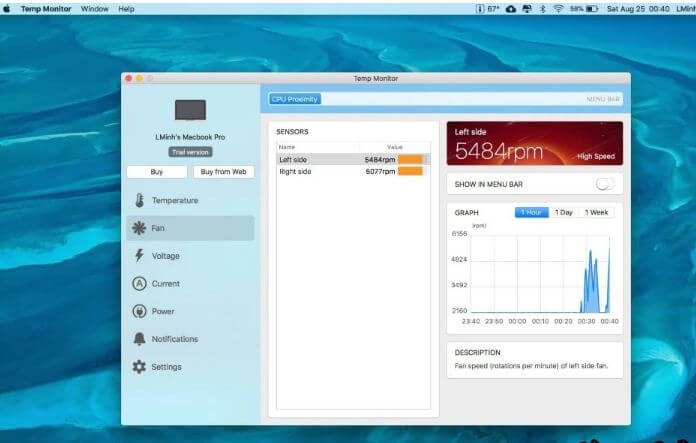The width and height of the screenshot is (696, 443).
Task: Open the Help menu
Action: tap(126, 8)
